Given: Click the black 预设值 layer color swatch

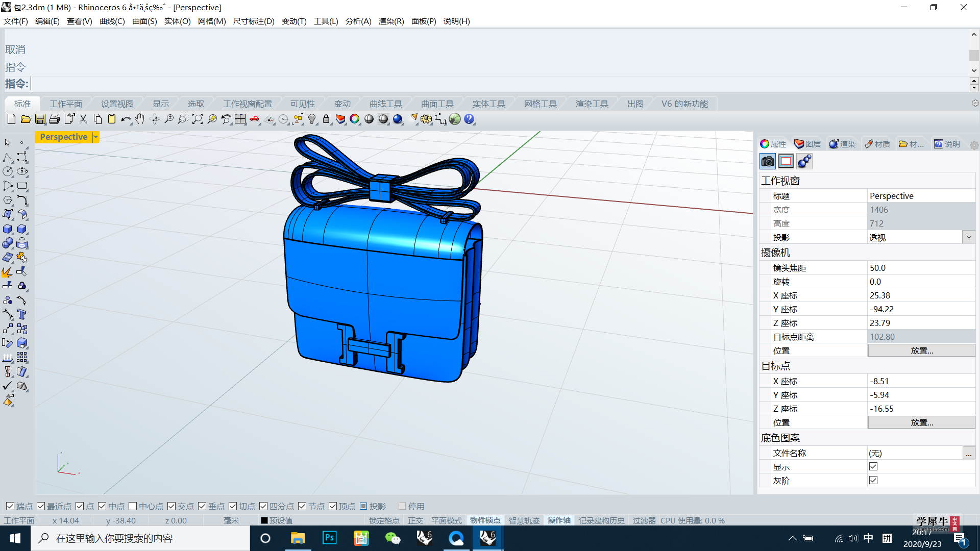Looking at the screenshot, I should pyautogui.click(x=264, y=520).
